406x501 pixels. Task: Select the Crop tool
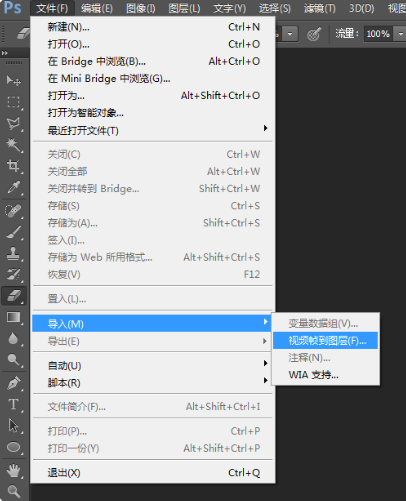pyautogui.click(x=14, y=166)
